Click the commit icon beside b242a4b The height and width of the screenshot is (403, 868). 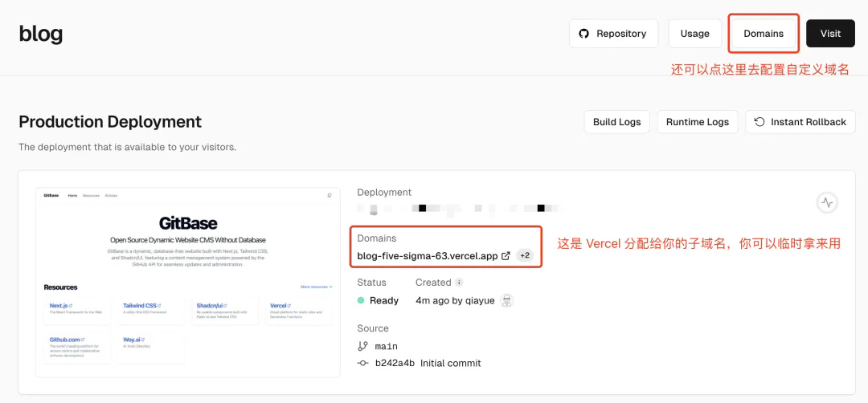click(362, 363)
